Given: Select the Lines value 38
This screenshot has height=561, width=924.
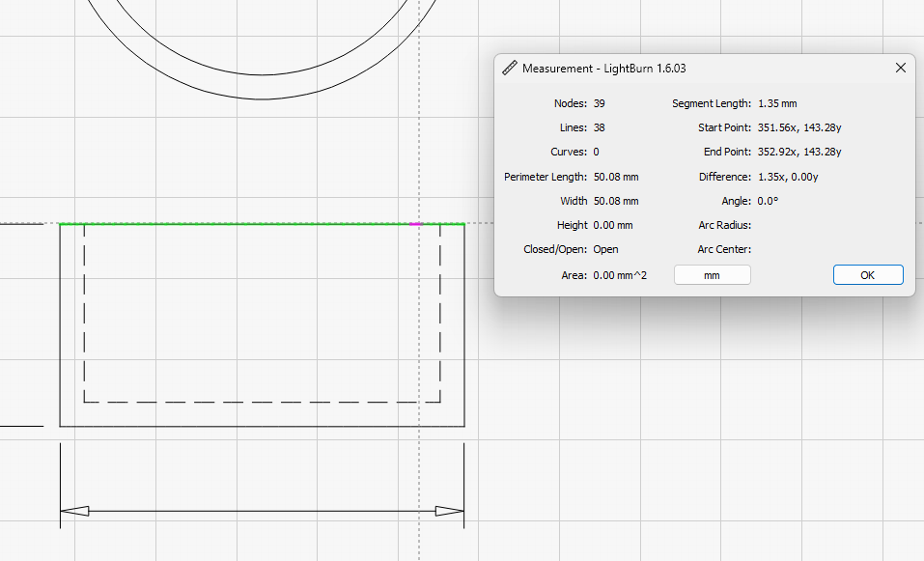Looking at the screenshot, I should (x=600, y=127).
